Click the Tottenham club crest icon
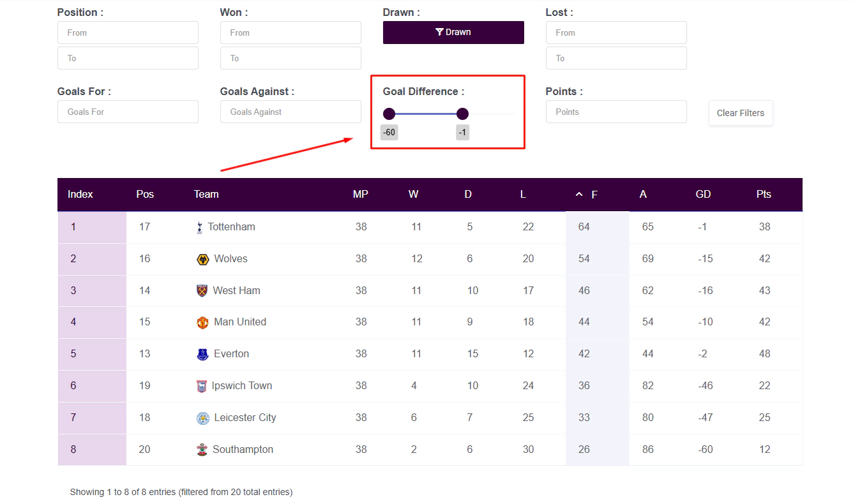The image size is (853, 504). point(200,227)
